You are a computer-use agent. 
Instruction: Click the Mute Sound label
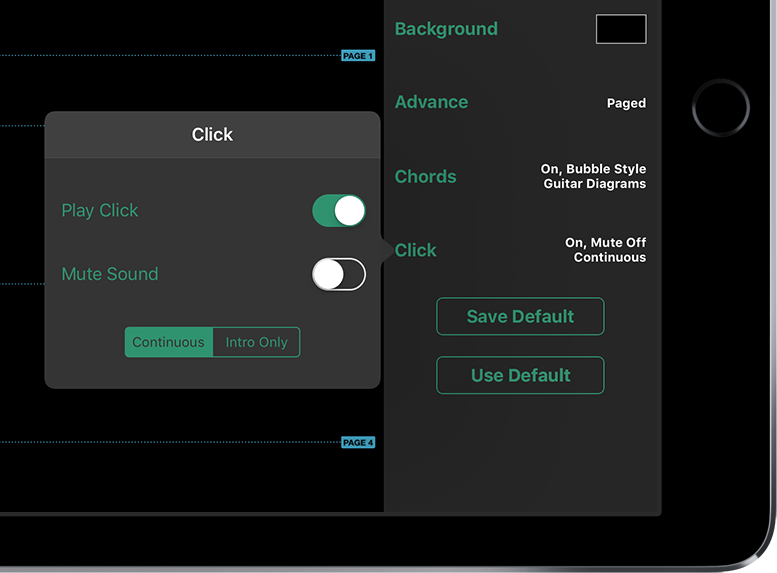[x=110, y=274]
